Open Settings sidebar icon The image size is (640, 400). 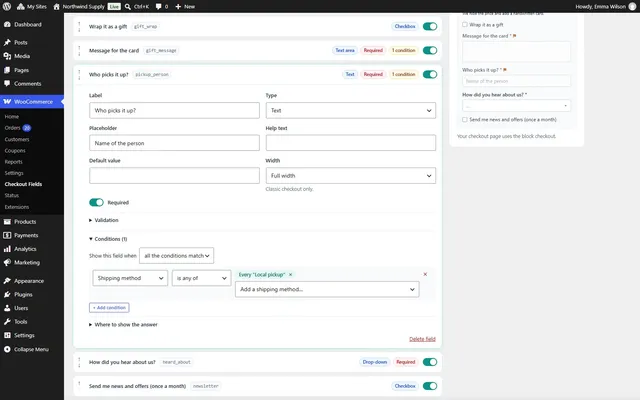pyautogui.click(x=7, y=335)
